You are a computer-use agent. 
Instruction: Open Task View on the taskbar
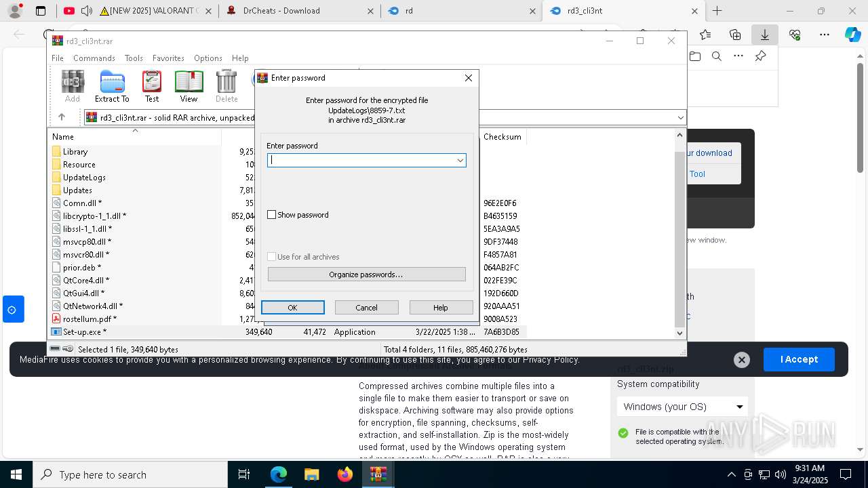pyautogui.click(x=245, y=474)
